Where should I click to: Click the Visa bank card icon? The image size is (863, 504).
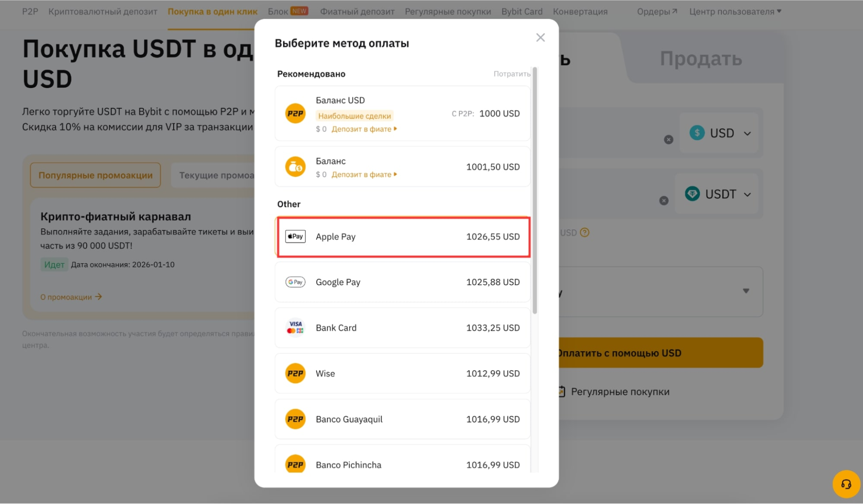[x=295, y=328]
